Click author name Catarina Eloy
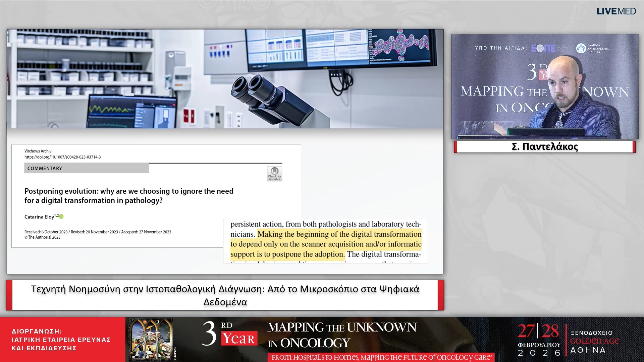Viewport: 644px width, 362px height. tap(39, 217)
